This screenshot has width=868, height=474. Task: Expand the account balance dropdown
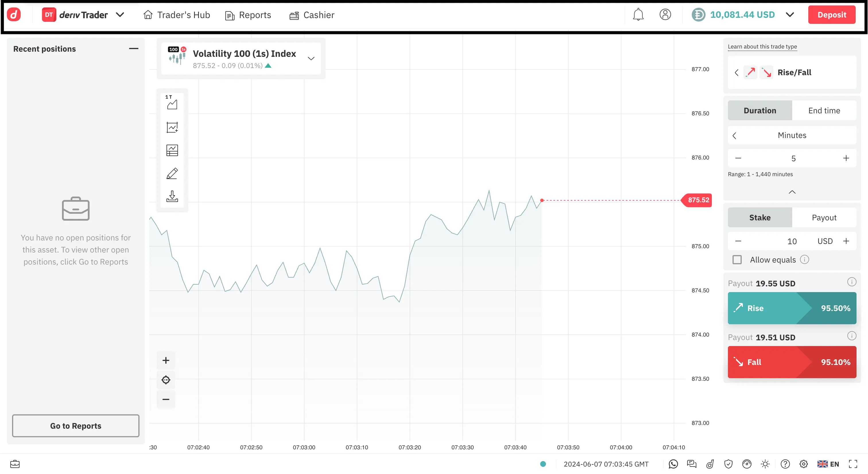pyautogui.click(x=789, y=15)
